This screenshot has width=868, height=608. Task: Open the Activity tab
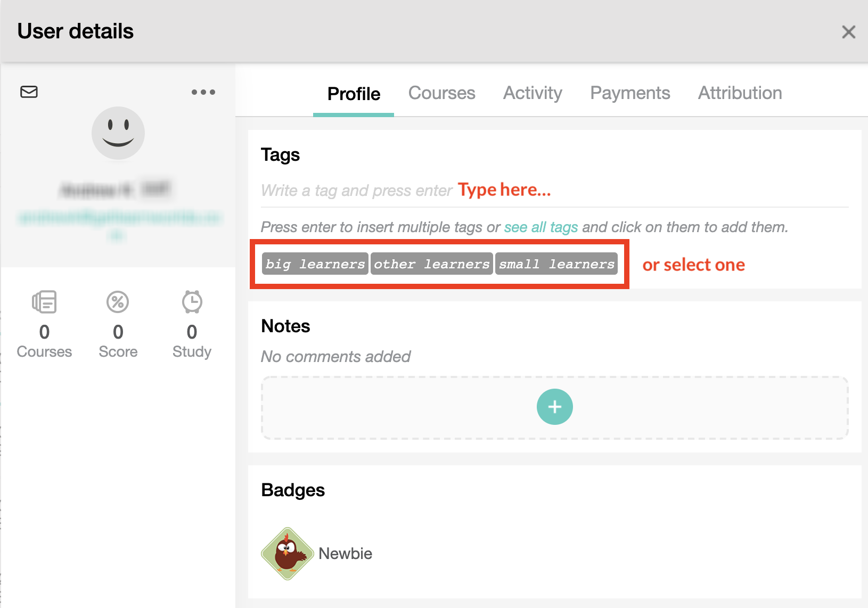coord(533,93)
